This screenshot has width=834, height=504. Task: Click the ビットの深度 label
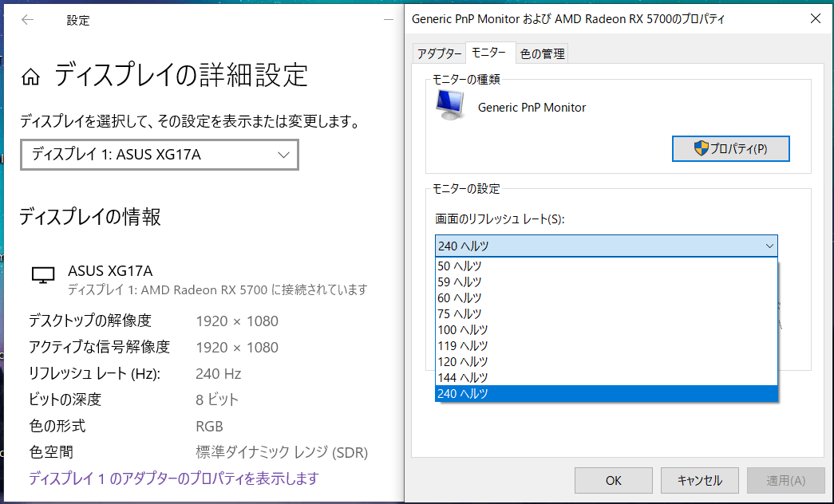(65, 400)
